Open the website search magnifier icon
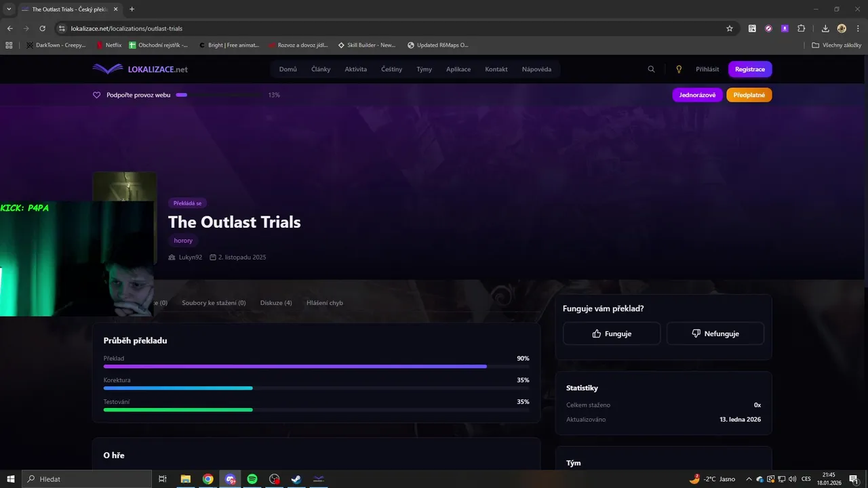 (x=651, y=69)
